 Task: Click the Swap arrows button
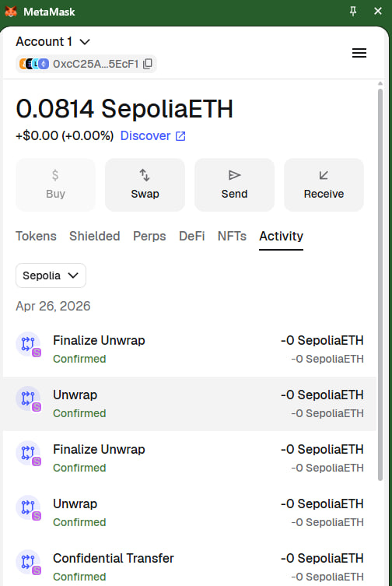click(x=145, y=184)
